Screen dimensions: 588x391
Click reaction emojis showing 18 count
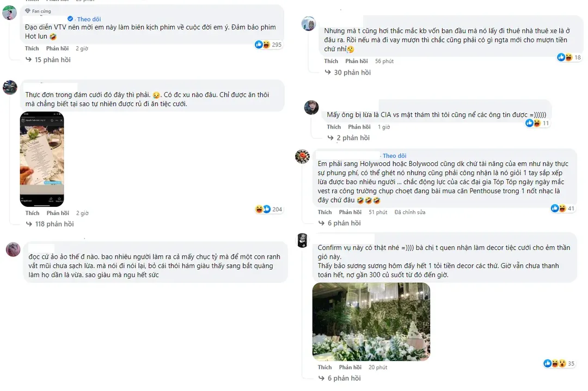coord(565,57)
